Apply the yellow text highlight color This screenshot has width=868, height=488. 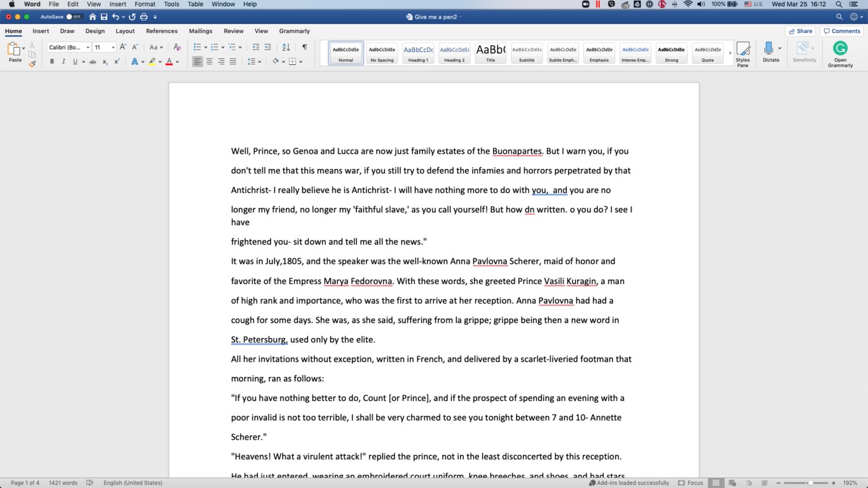point(151,62)
